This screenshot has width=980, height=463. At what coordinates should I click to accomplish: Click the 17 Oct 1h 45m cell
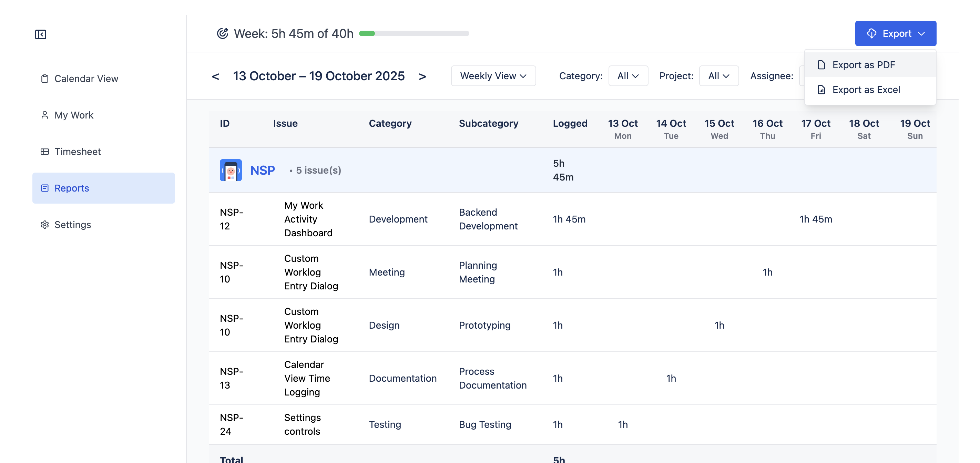815,219
